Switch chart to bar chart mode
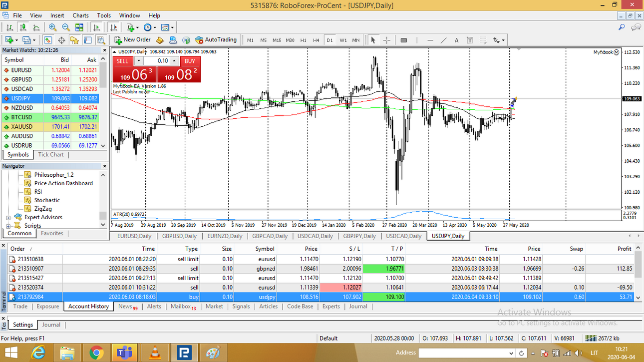 click(x=9, y=27)
